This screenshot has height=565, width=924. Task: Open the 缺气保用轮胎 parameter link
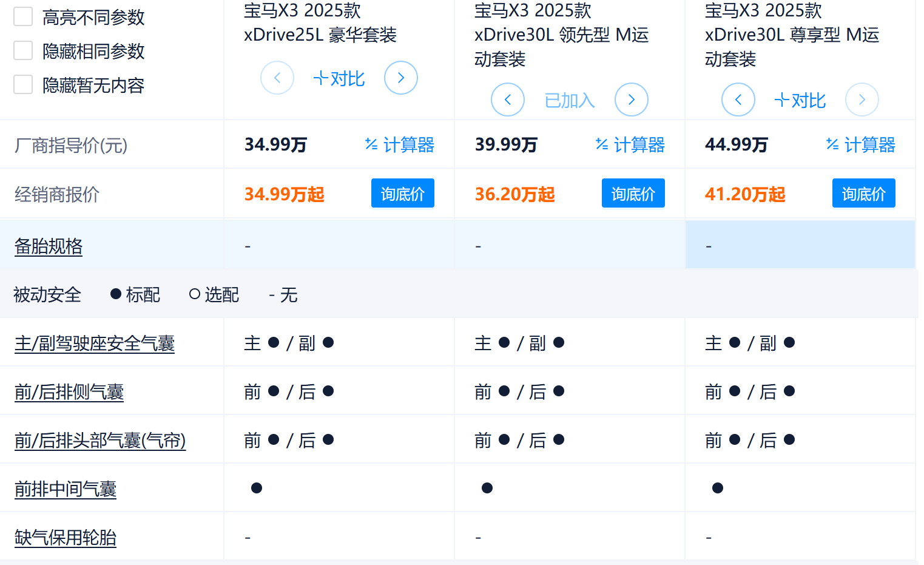pos(66,537)
